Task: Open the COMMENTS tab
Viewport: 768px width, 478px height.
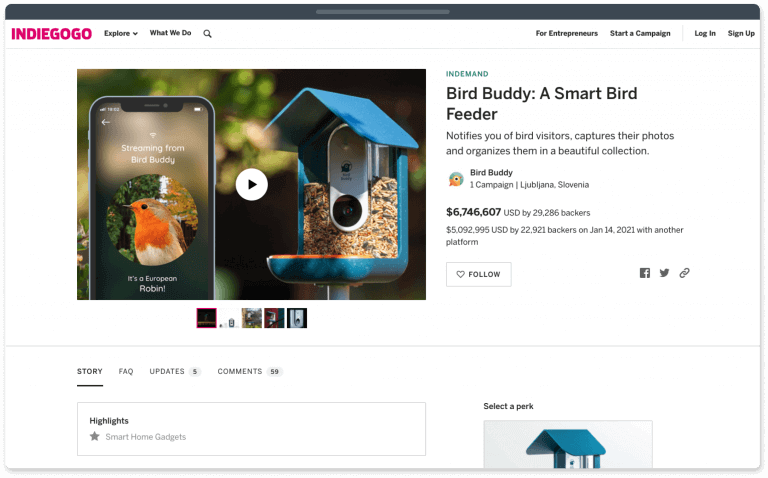Action: coord(250,372)
